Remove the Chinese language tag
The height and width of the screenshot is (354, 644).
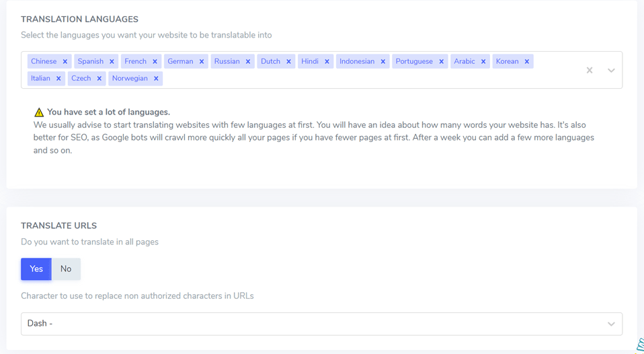[65, 62]
